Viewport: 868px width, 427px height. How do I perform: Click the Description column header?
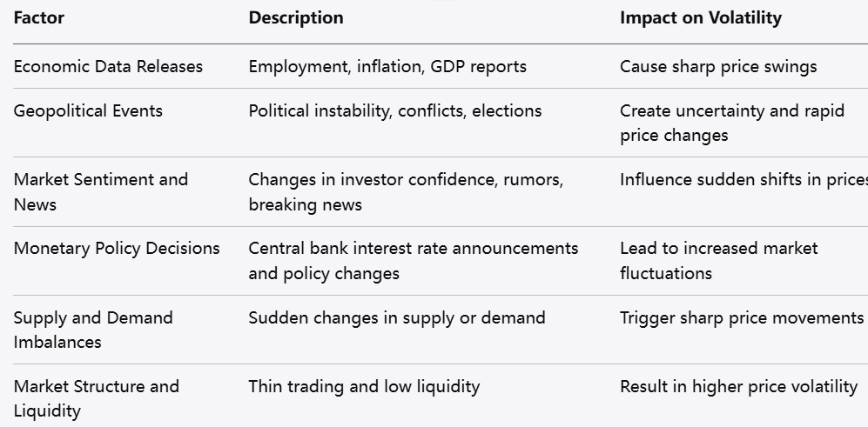tap(296, 17)
